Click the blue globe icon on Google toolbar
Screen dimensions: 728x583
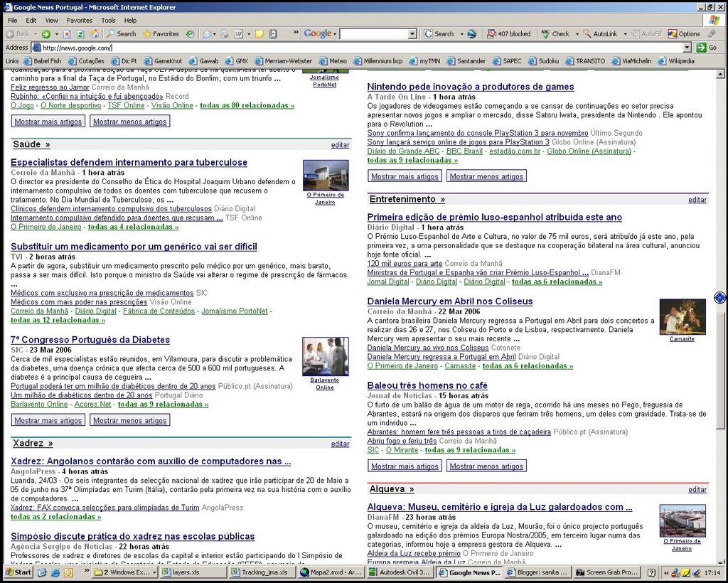[x=472, y=34]
